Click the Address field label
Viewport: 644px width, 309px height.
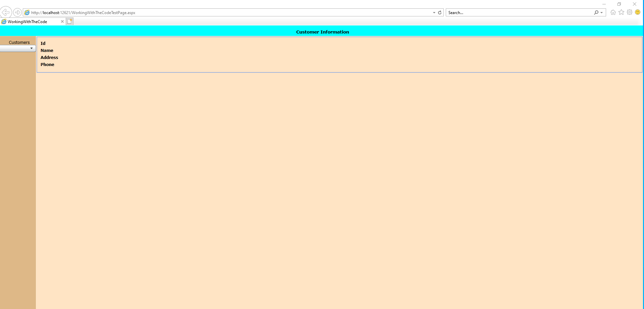(x=49, y=57)
